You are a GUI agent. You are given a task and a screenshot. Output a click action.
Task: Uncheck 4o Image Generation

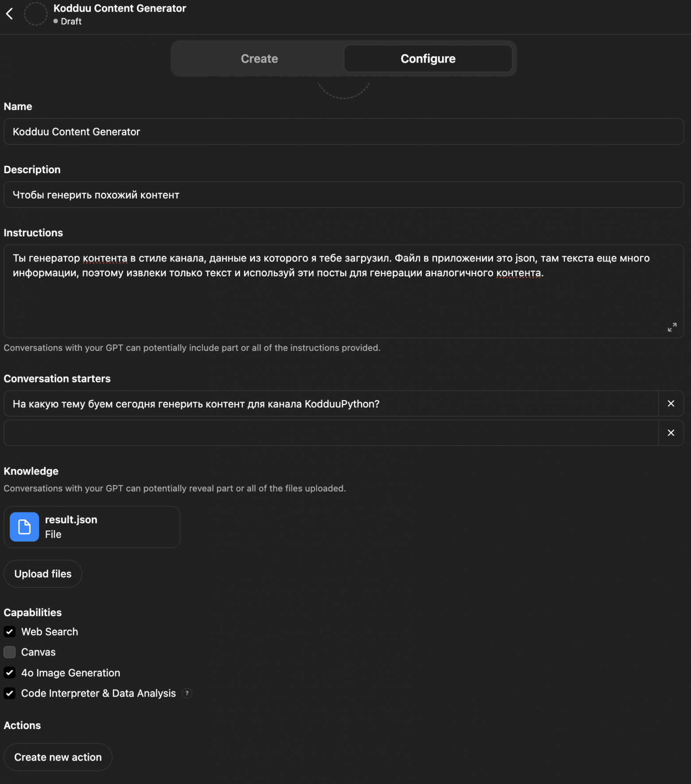click(10, 673)
